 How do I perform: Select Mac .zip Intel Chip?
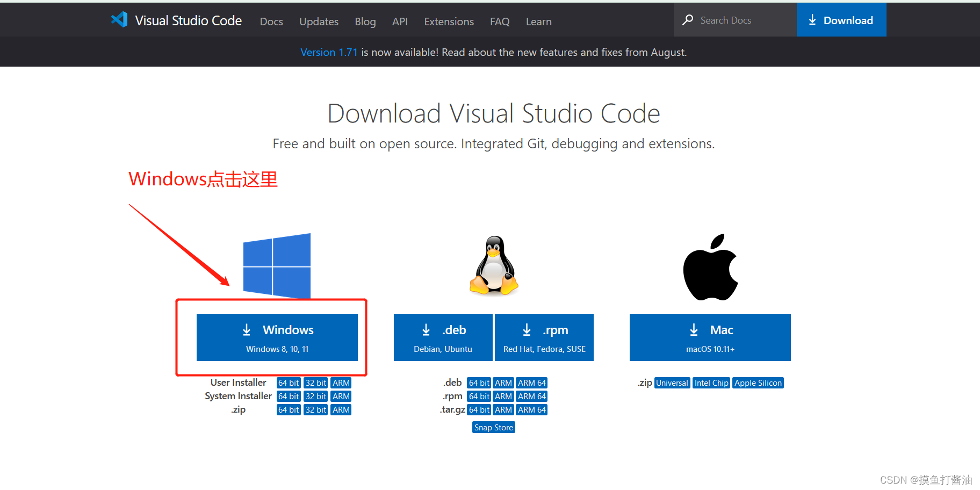[x=711, y=383]
